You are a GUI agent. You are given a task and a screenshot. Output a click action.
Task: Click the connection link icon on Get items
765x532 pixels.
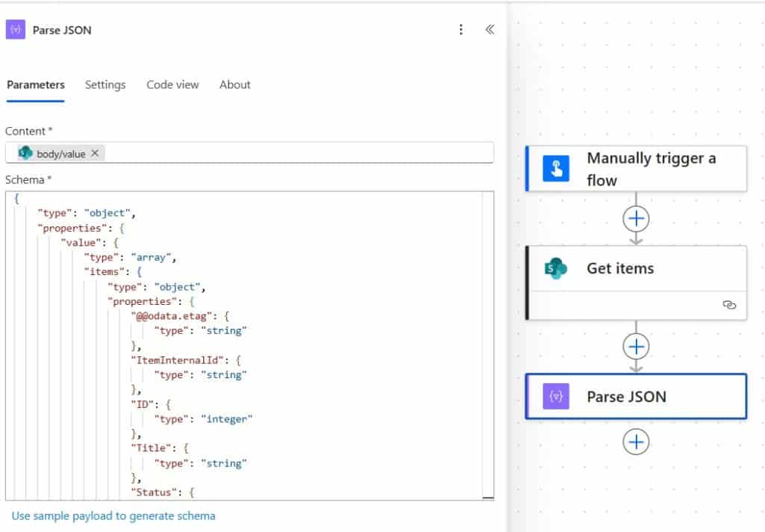click(729, 305)
